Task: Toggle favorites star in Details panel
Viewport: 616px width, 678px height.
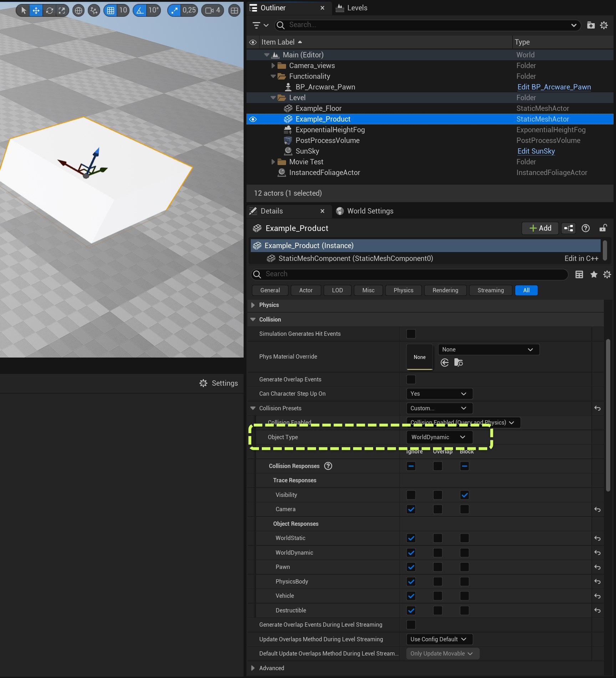Action: pos(594,274)
